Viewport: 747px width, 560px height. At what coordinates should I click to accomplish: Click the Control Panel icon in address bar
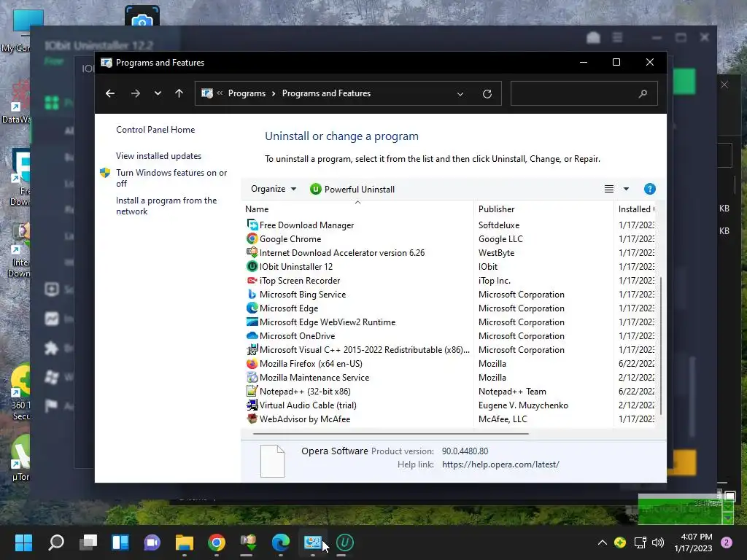coord(207,93)
